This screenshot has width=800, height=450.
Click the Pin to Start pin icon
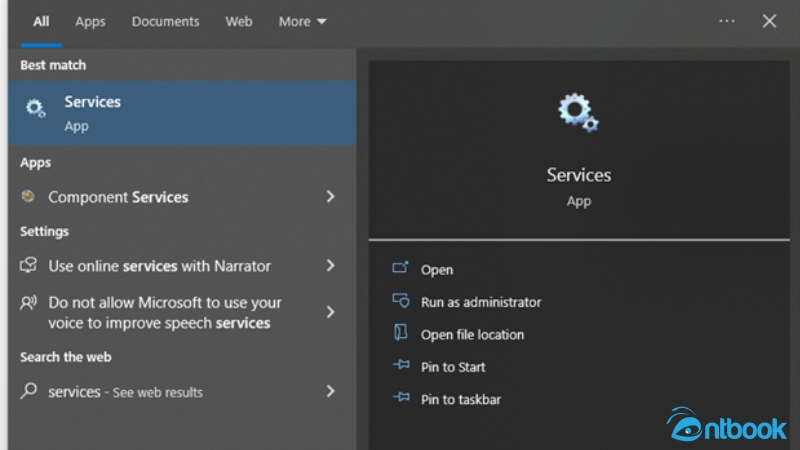coord(401,365)
